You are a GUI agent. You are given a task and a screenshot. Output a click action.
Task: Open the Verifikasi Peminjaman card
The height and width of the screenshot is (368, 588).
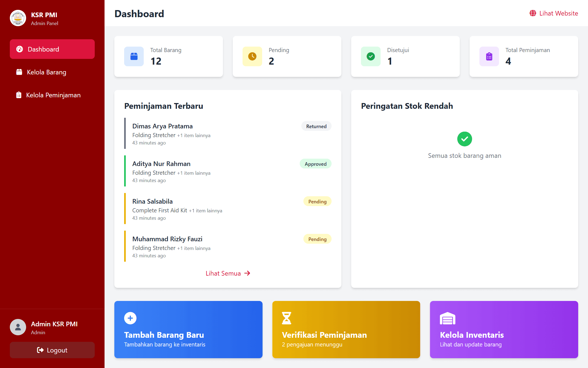pyautogui.click(x=346, y=330)
